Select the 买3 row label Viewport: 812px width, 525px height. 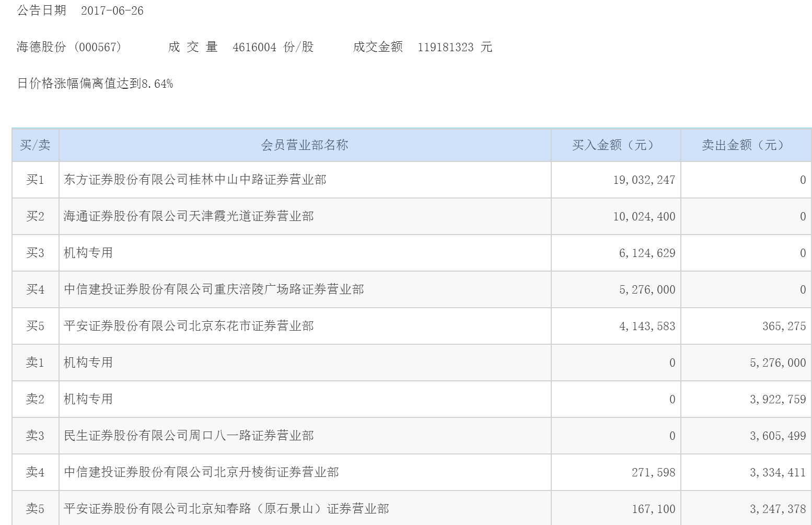point(35,253)
